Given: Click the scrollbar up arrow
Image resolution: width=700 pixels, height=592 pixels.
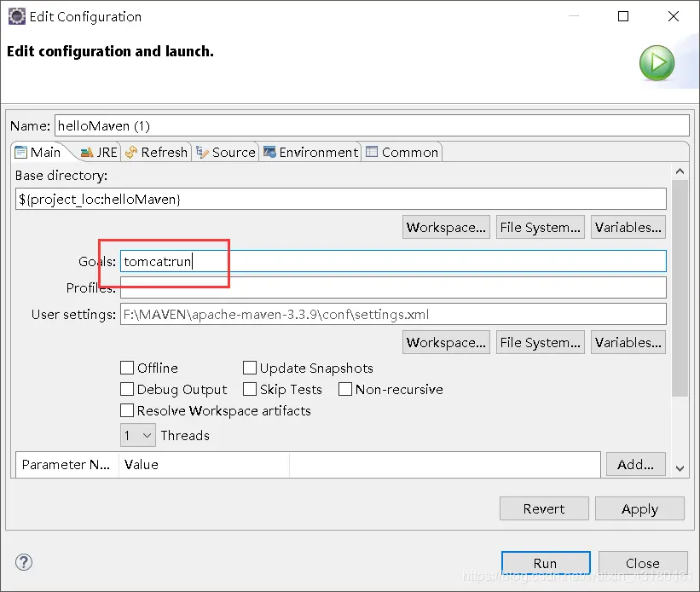Looking at the screenshot, I should [x=680, y=171].
